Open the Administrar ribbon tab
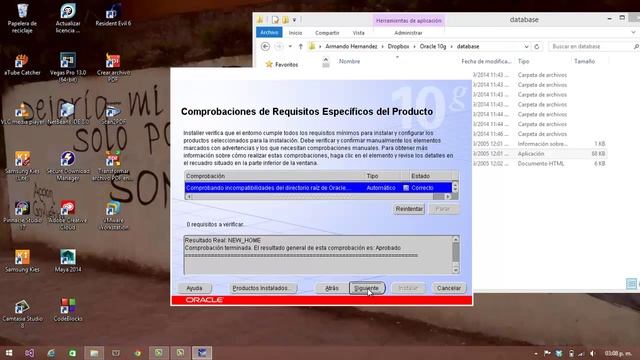The image size is (640, 360). [408, 33]
